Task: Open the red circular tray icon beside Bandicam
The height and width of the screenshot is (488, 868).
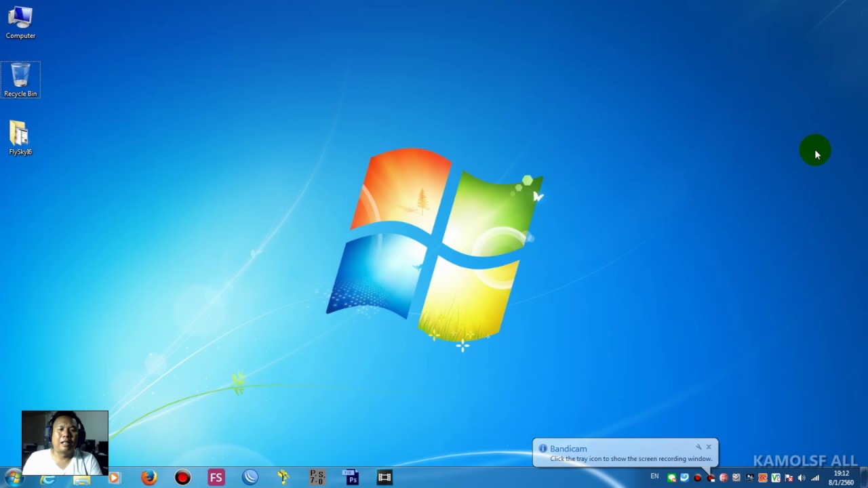Action: pyautogui.click(x=724, y=478)
